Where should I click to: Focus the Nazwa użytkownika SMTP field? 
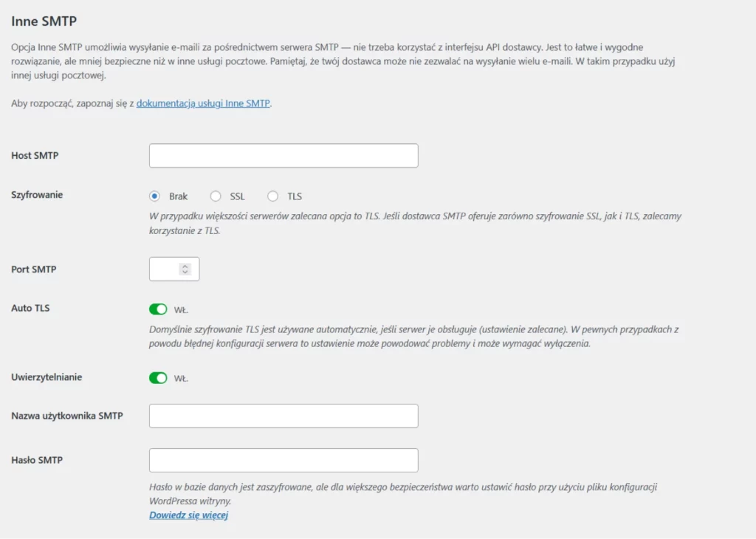click(283, 415)
